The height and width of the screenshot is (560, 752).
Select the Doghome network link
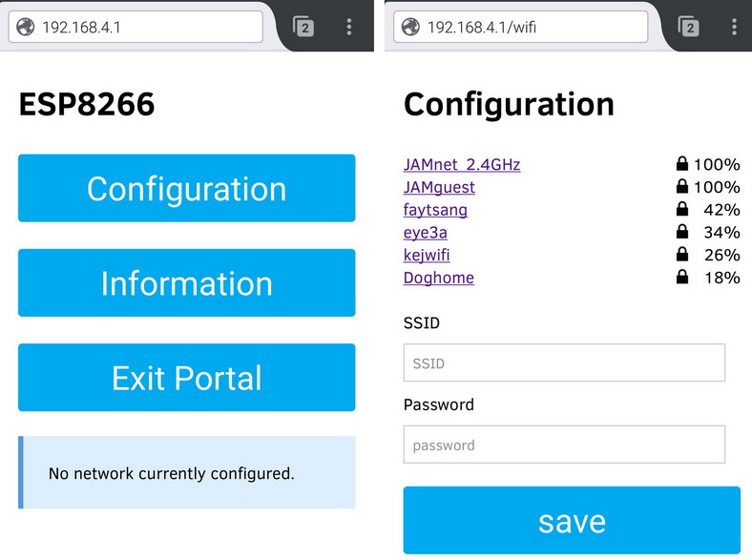439,278
